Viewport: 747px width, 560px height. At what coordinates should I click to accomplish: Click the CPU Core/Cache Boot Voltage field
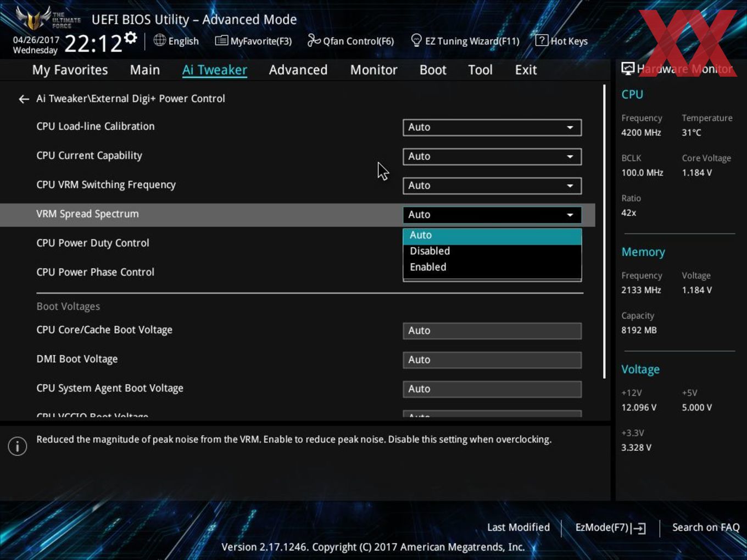coord(492,331)
